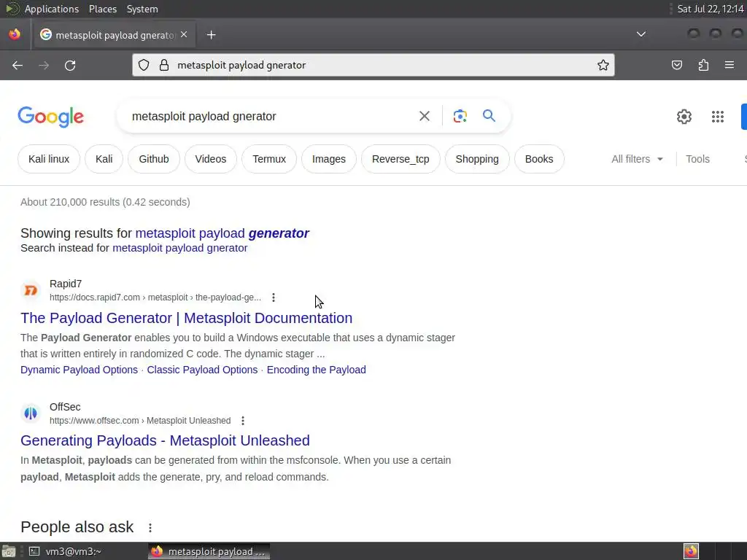
Task: Click the Firefox workspace icon in bottom panel
Action: coord(691,551)
